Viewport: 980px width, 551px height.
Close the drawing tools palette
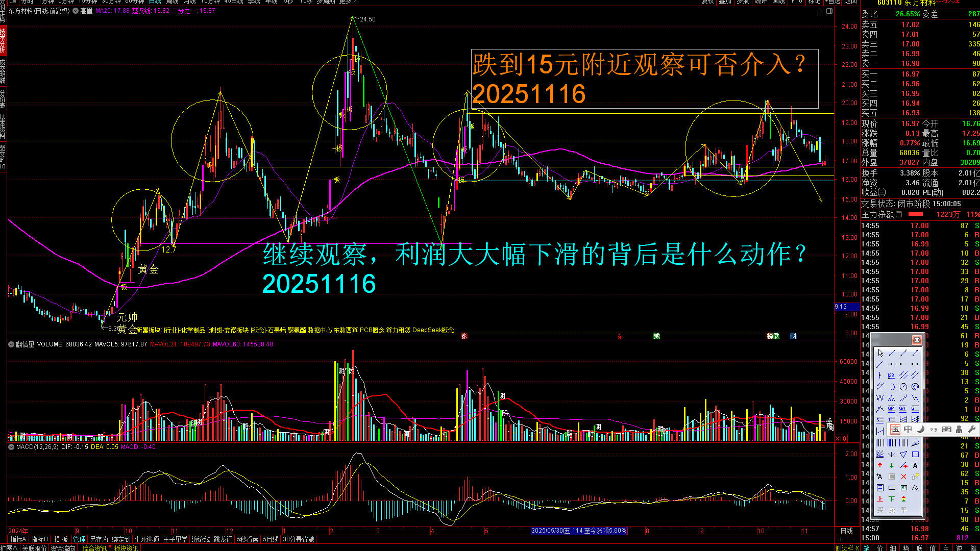917,340
